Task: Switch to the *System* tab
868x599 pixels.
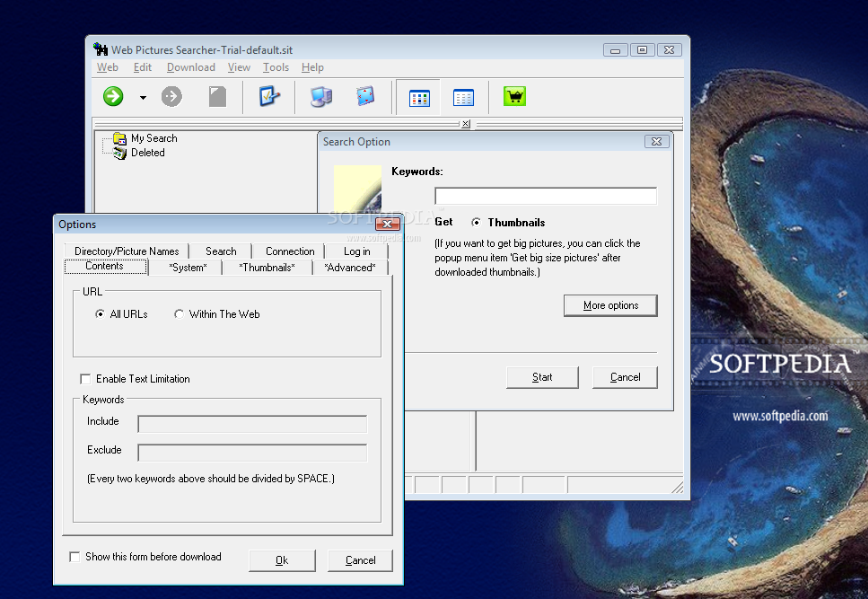Action: (x=188, y=268)
